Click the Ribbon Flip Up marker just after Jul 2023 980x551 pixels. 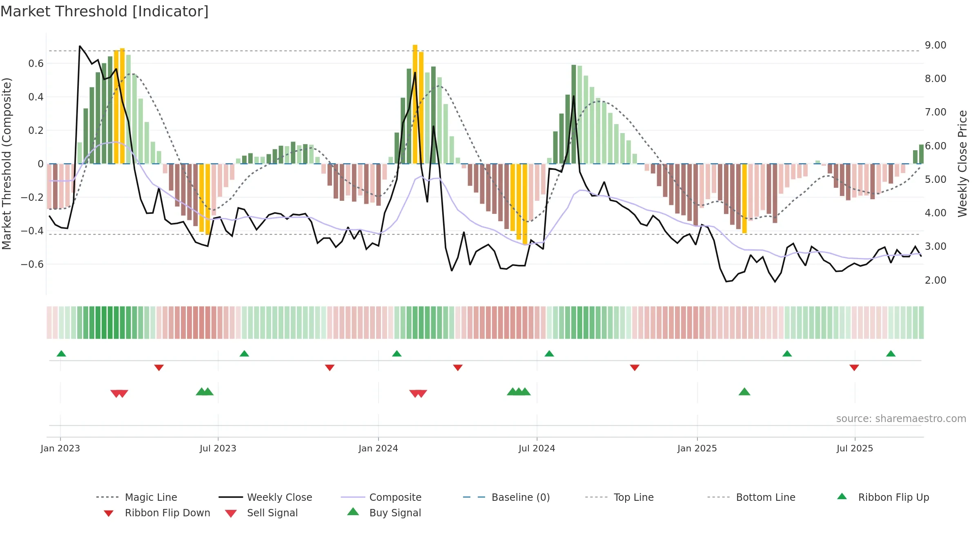pos(244,353)
